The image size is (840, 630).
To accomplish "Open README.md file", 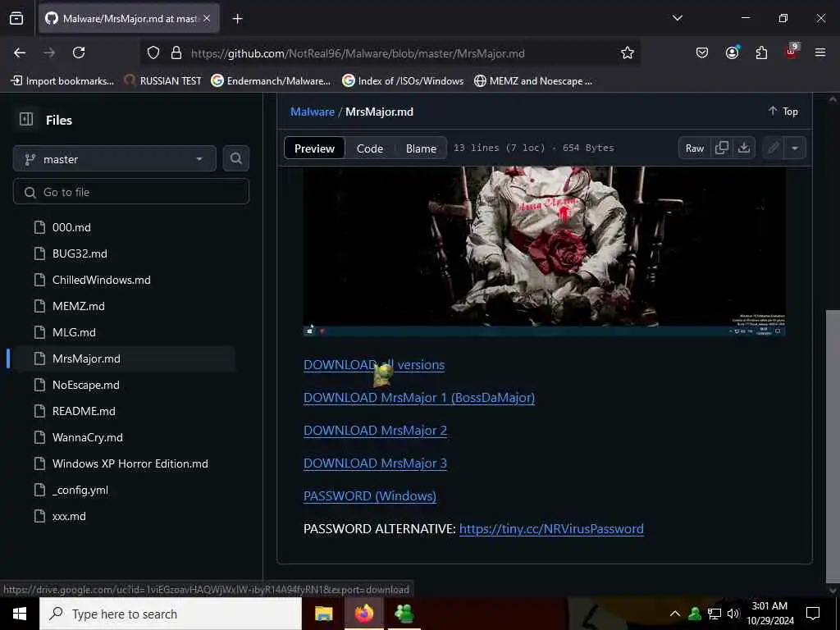I will point(84,411).
